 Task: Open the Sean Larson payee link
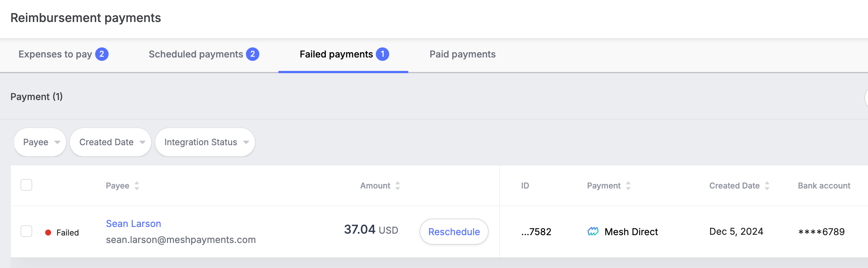[134, 224]
